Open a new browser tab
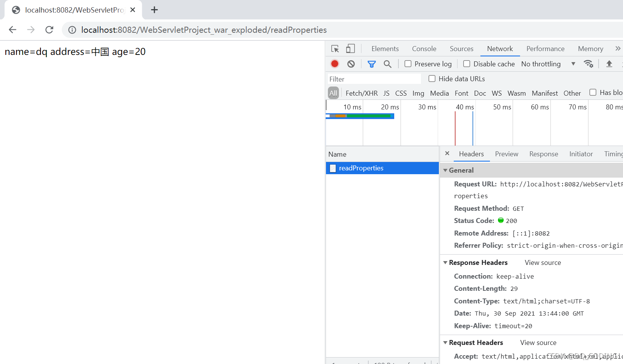The width and height of the screenshot is (623, 364). 154,10
